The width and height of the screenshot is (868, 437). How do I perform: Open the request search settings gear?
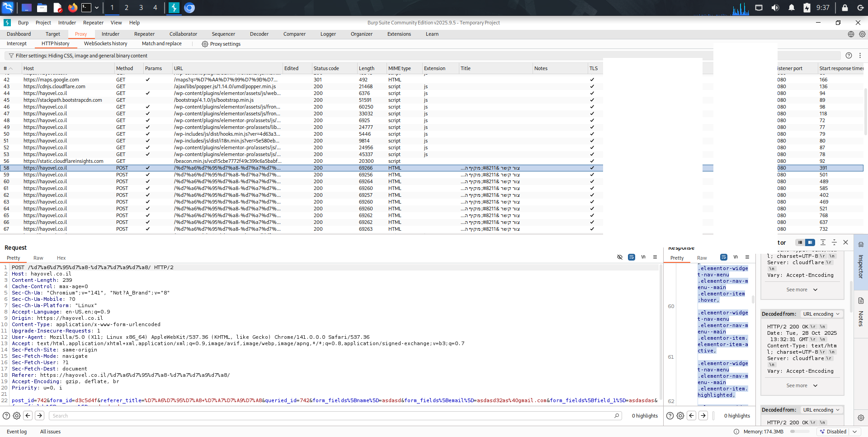[x=17, y=416]
